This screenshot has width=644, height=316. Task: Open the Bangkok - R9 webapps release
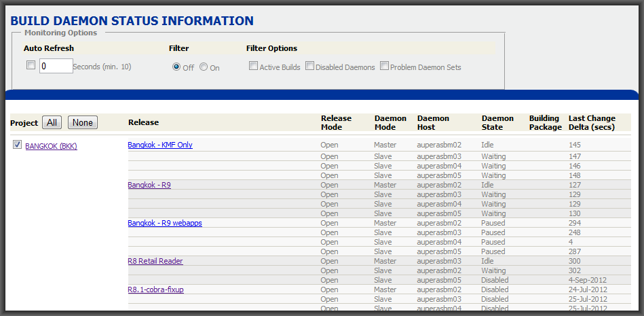[165, 223]
